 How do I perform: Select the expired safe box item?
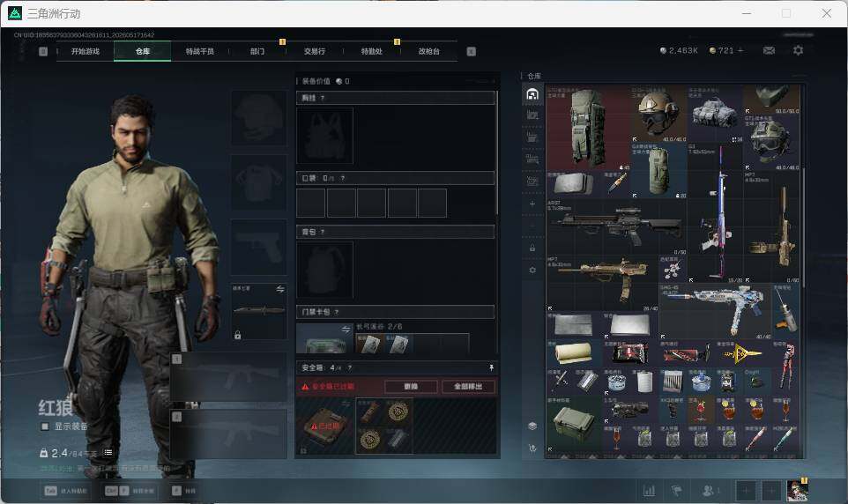pyautogui.click(x=324, y=426)
